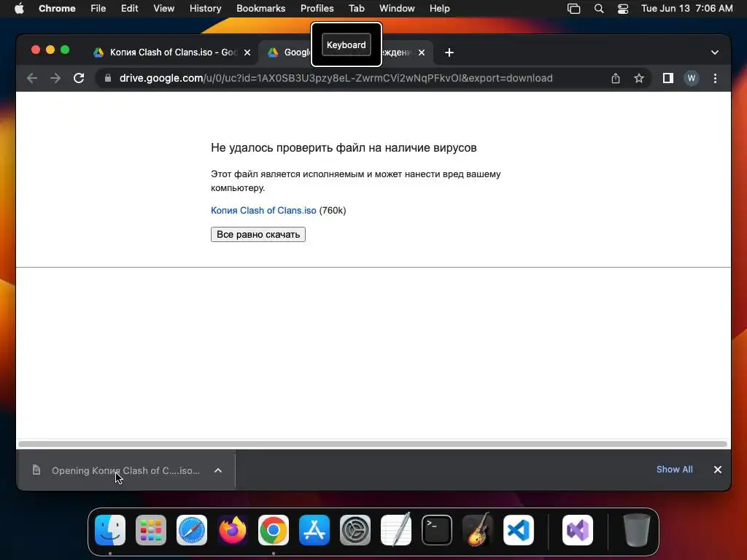This screenshot has width=747, height=560.
Task: Expand the downloaded file options chevron
Action: 217,470
